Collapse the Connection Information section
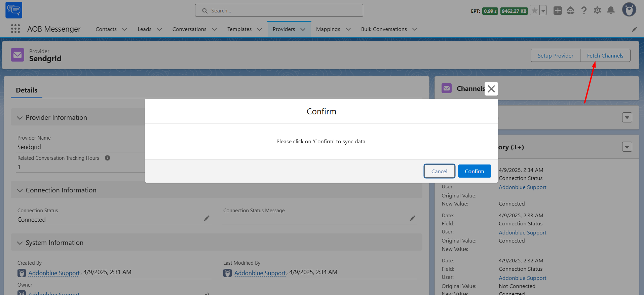 [20, 190]
